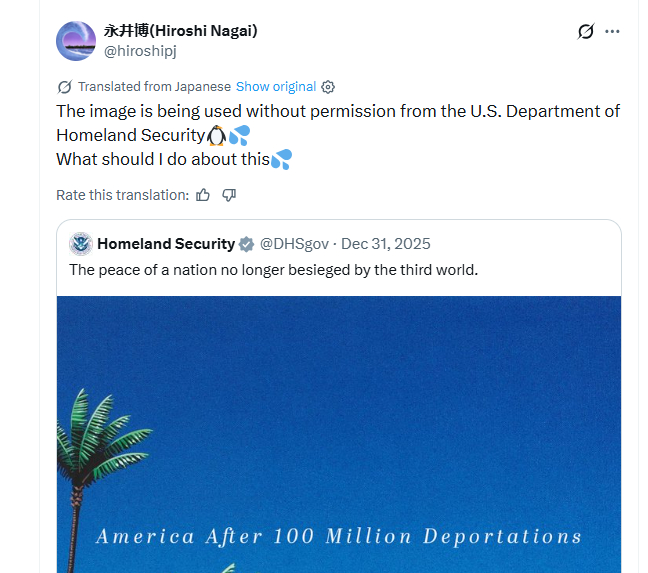648x573 pixels.
Task: Click the @hiroshipj handle
Action: 140,50
